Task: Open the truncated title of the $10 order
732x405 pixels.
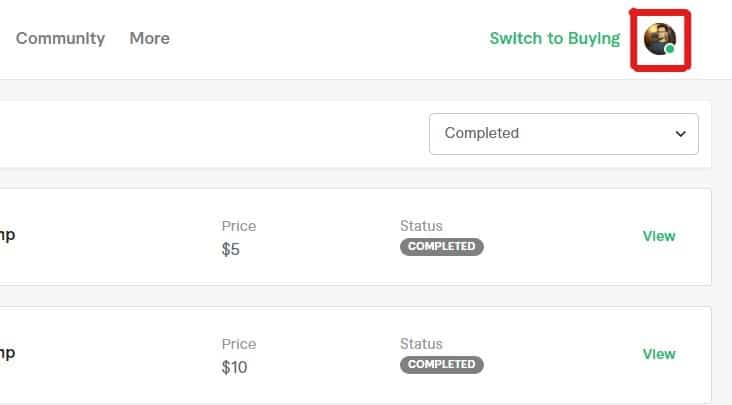Action: tap(7, 353)
